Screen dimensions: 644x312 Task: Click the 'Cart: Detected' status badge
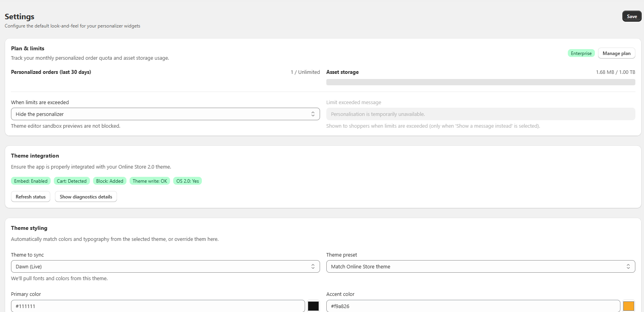(x=71, y=181)
